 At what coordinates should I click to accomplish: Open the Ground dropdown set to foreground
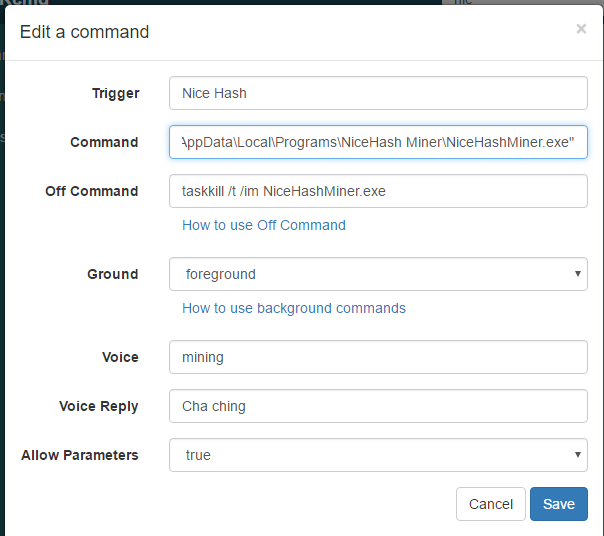[x=378, y=274]
